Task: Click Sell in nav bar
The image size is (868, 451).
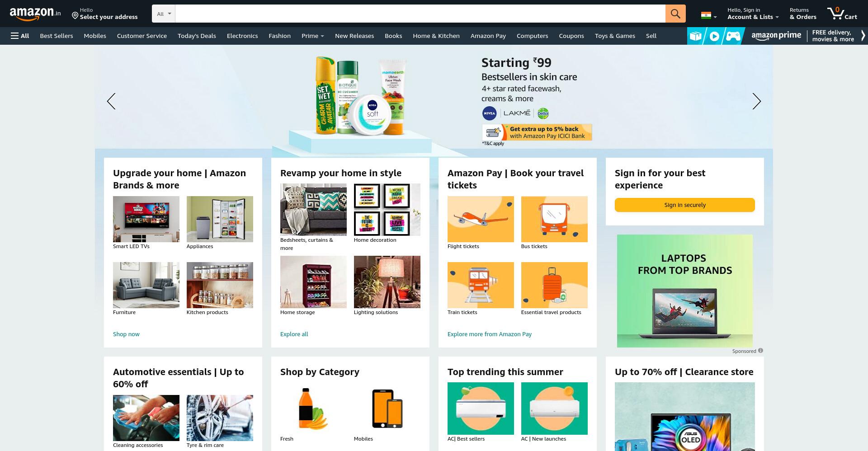Action: [651, 36]
